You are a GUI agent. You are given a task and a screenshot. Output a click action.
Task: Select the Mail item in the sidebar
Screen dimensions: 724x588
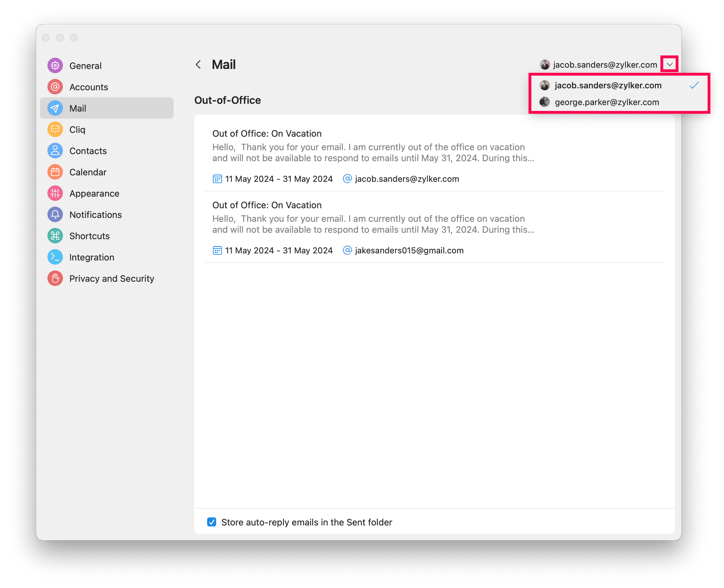(x=106, y=108)
